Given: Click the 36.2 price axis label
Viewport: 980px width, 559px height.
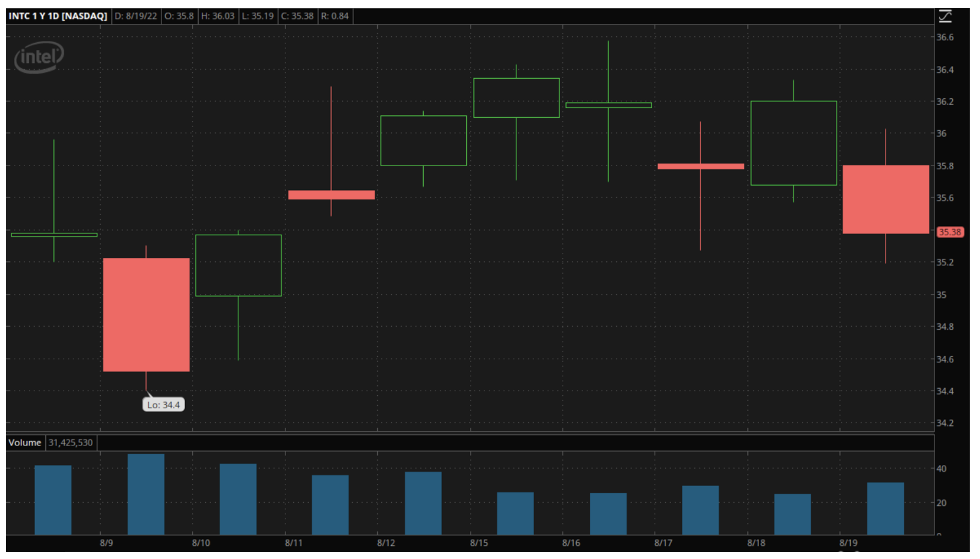Looking at the screenshot, I should pos(944,101).
